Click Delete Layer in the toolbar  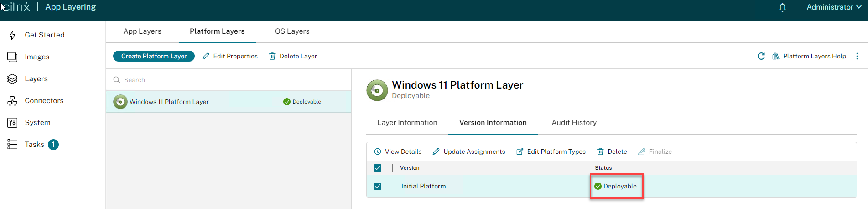pyautogui.click(x=293, y=56)
